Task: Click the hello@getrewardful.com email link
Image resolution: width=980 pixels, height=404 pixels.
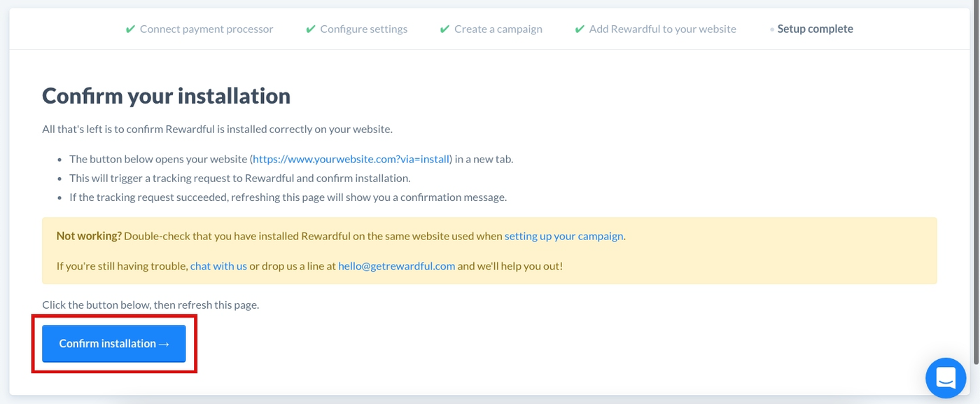Action: click(x=396, y=266)
